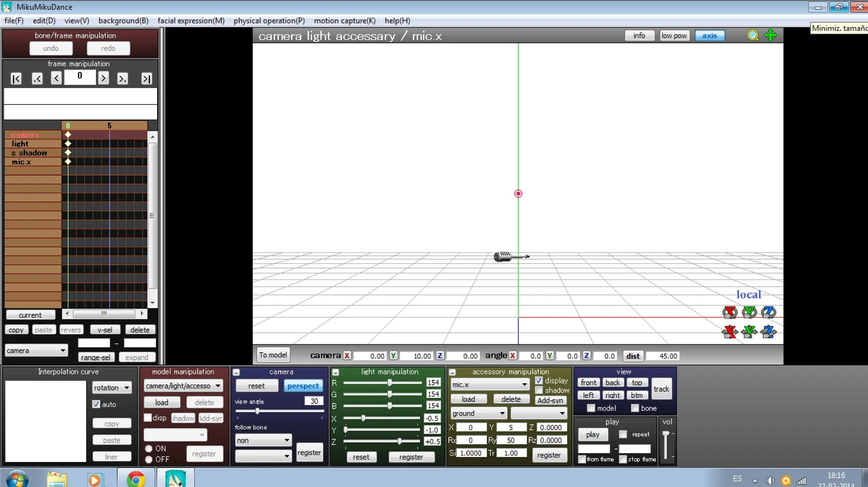The height and width of the screenshot is (487, 868).
Task: Click the pink camera center target marker
Action: coord(518,194)
